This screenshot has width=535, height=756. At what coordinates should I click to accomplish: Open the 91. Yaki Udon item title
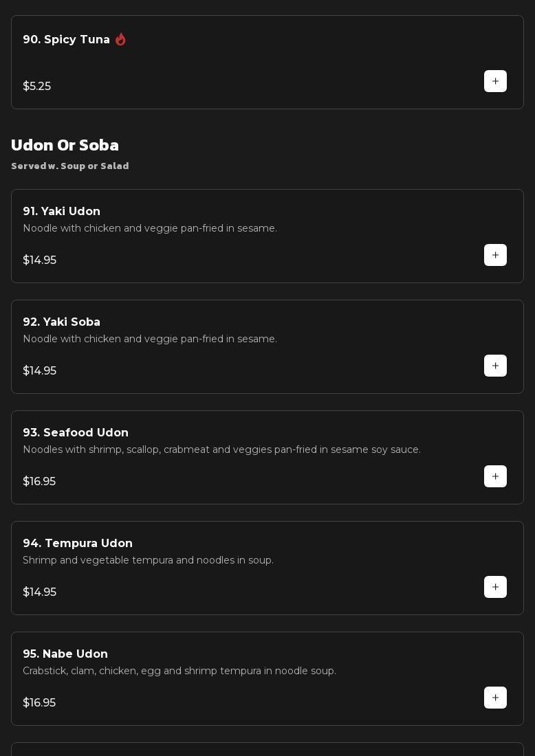point(61,212)
